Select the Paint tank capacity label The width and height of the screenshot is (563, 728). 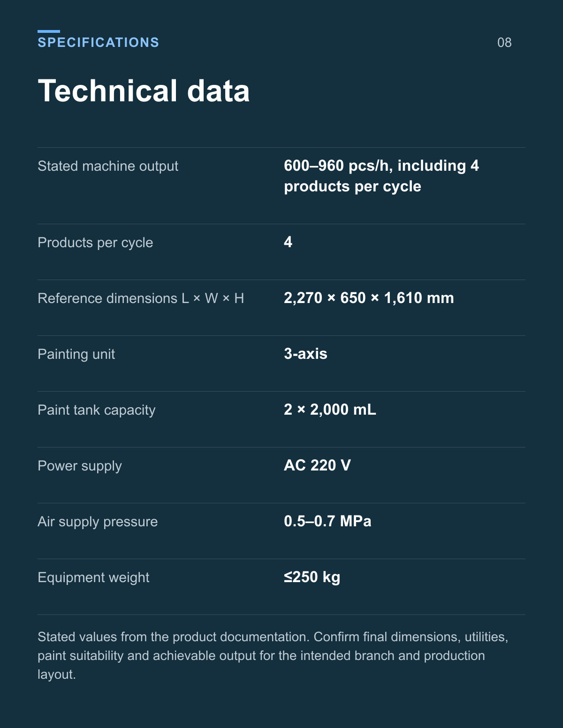[x=96, y=410]
